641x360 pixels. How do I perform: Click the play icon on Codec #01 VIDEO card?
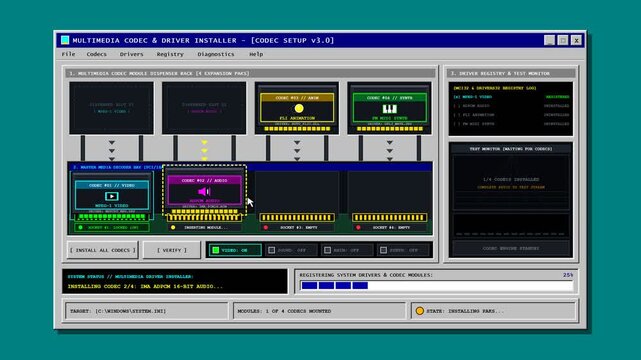pyautogui.click(x=112, y=196)
